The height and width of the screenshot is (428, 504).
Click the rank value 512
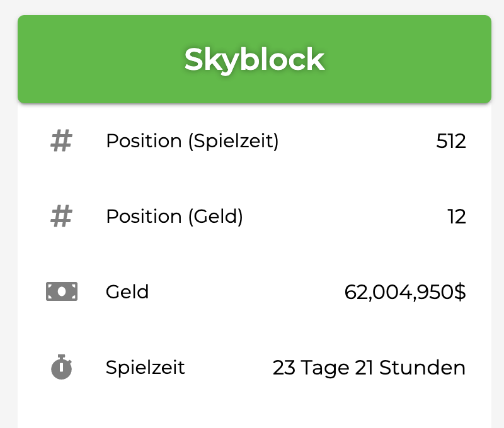coord(450,141)
